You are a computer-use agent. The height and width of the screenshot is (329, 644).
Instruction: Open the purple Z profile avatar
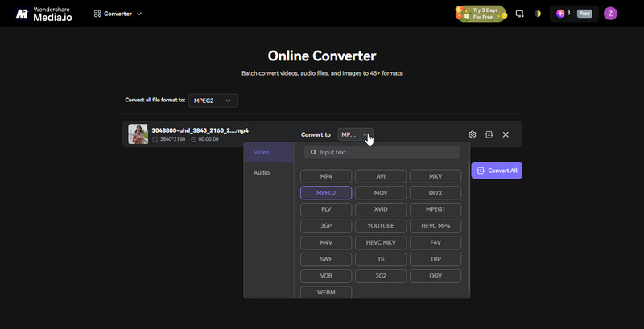pyautogui.click(x=610, y=14)
